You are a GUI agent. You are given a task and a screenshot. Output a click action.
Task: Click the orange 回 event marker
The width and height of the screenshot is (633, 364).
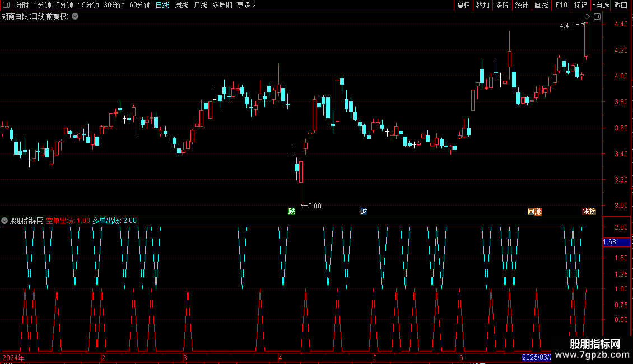(531, 212)
